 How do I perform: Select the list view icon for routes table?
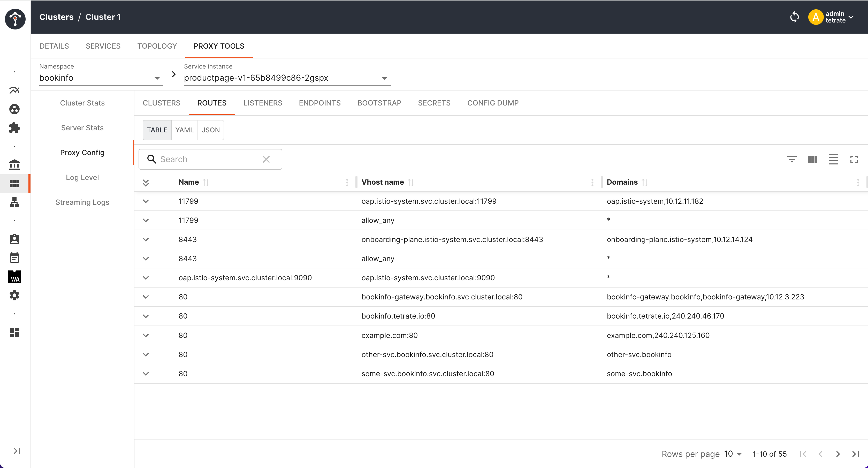click(x=833, y=158)
